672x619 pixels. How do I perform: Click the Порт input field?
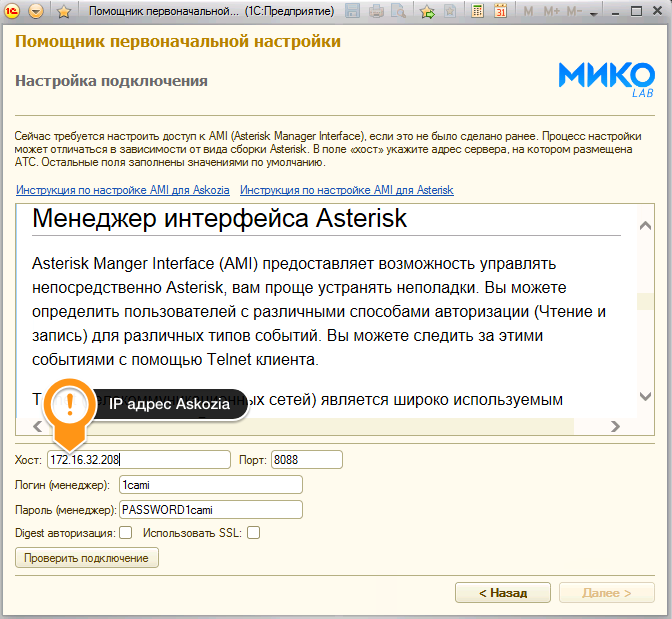(x=307, y=460)
